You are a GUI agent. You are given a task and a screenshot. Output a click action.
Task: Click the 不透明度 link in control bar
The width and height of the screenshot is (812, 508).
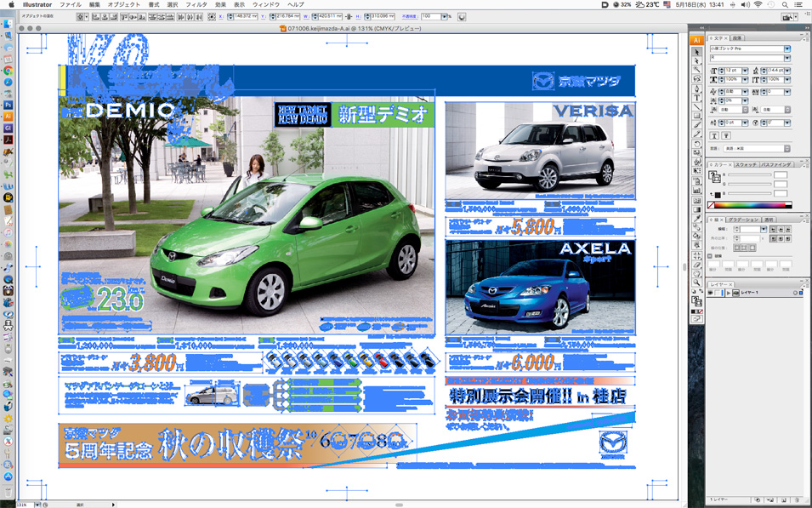point(410,16)
